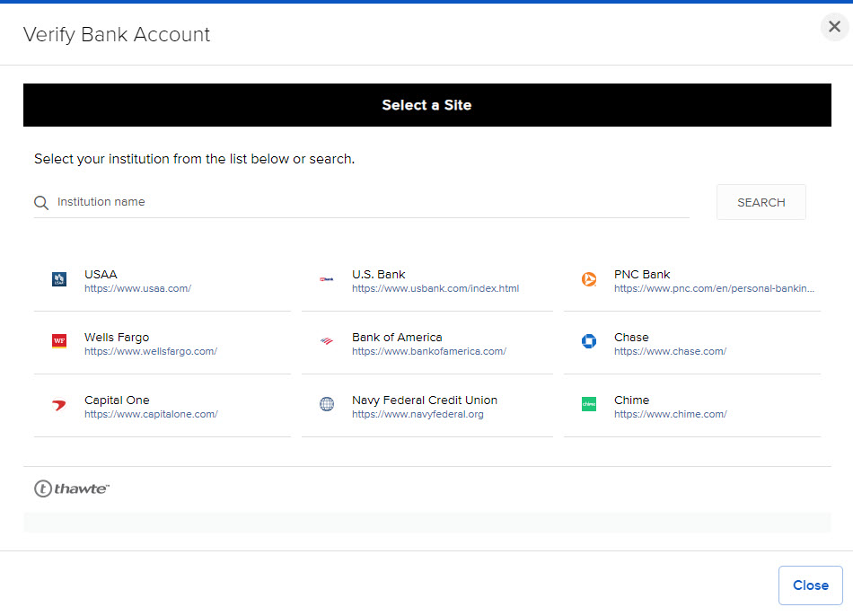Click the Thawte security logo
Image resolution: width=853 pixels, height=616 pixels.
point(72,488)
